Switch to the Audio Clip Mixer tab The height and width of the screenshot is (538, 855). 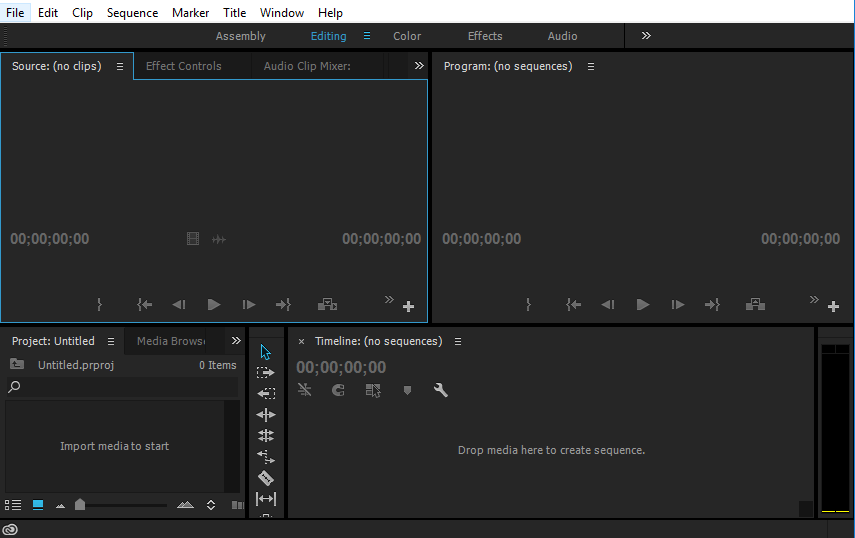point(307,66)
